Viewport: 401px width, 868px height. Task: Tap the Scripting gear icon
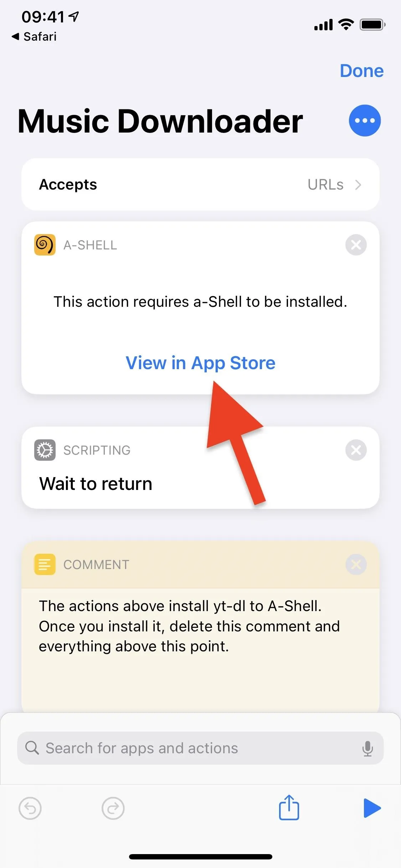coord(45,450)
